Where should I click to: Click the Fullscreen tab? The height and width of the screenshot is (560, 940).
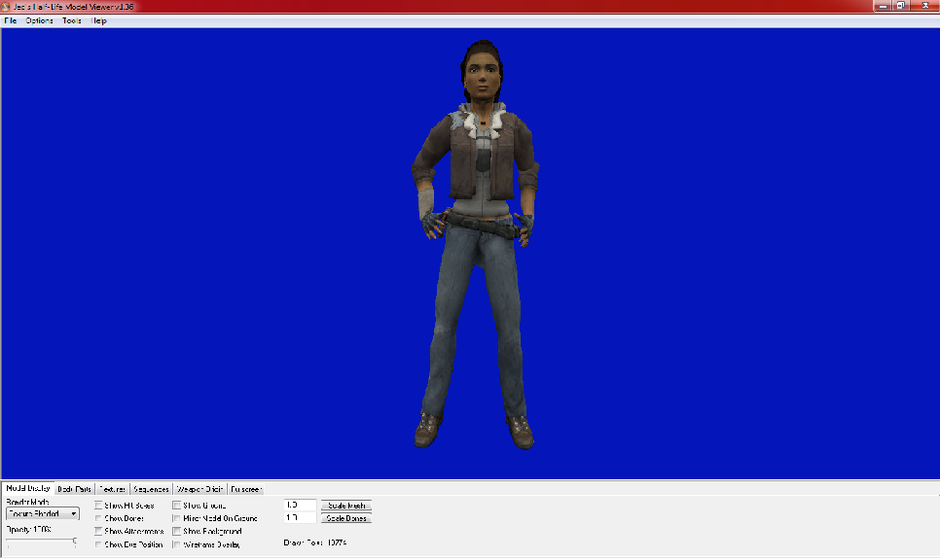[x=244, y=488]
